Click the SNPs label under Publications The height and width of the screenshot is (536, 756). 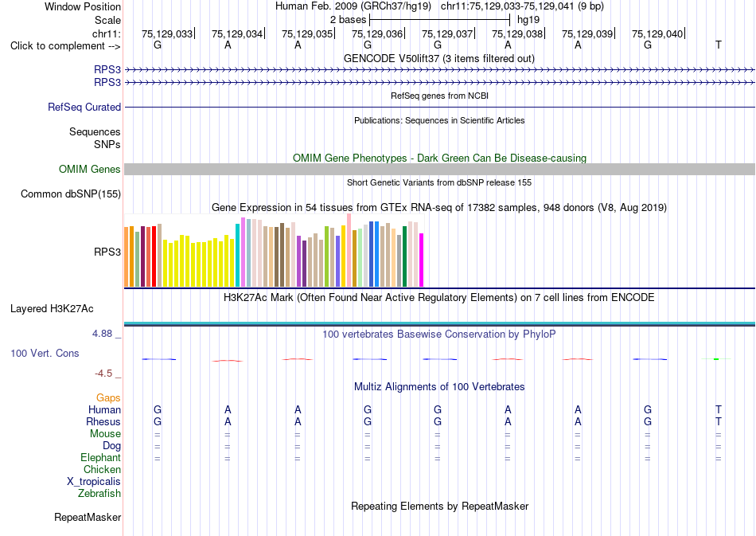coord(107,144)
